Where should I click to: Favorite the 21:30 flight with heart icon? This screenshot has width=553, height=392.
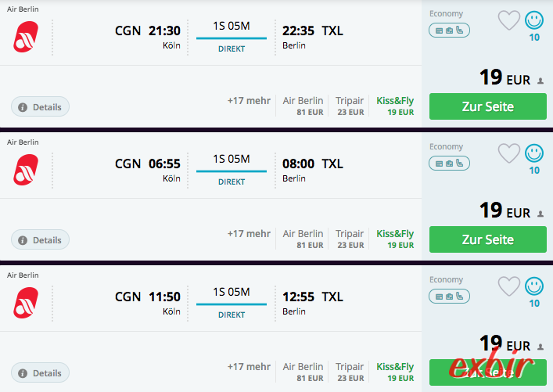[x=509, y=20]
